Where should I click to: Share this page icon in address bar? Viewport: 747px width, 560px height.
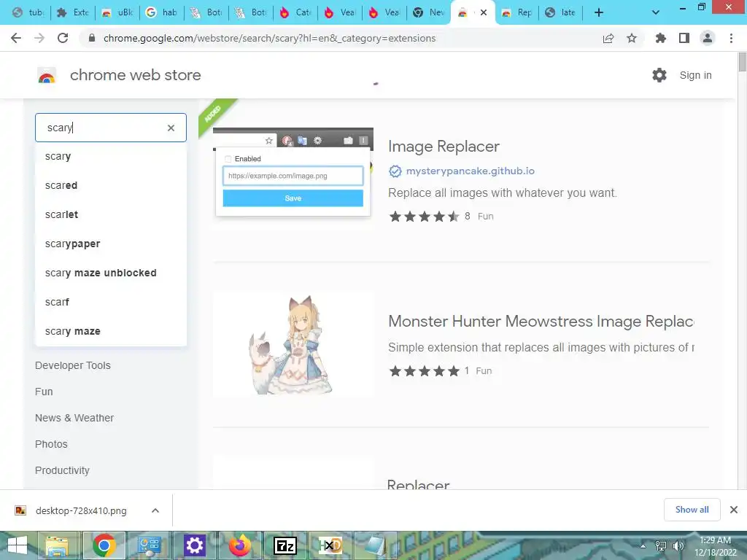[x=608, y=38]
